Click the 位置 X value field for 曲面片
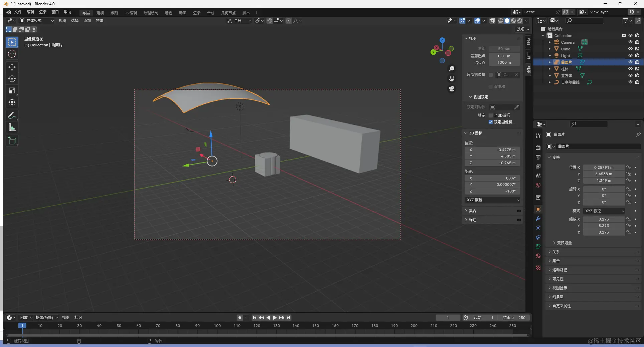 604,167
